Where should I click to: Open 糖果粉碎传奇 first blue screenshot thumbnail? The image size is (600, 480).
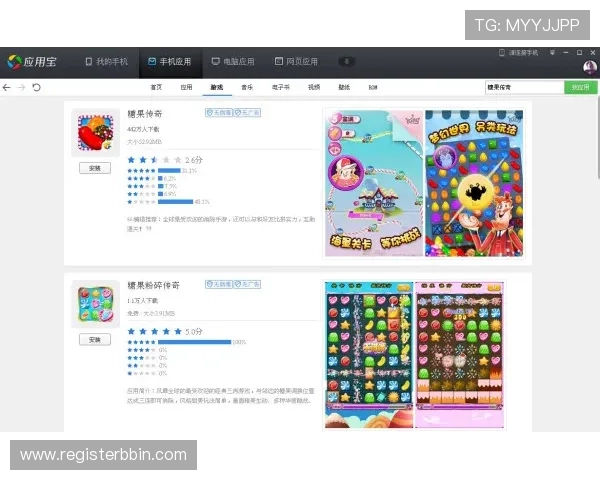[369, 355]
